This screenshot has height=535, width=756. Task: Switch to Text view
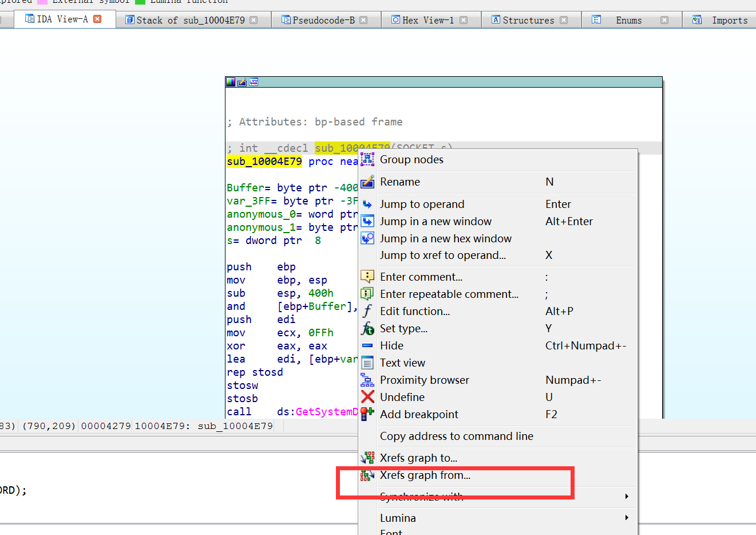point(497,363)
